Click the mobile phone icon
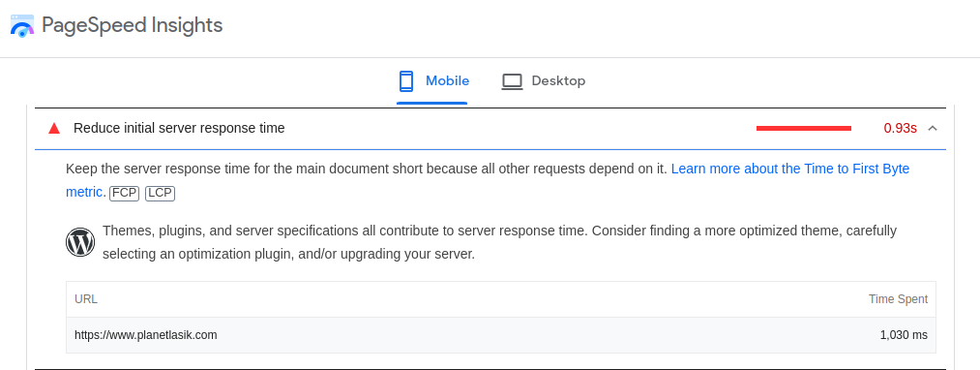Viewport: 980px width, 370px height. coord(406,81)
